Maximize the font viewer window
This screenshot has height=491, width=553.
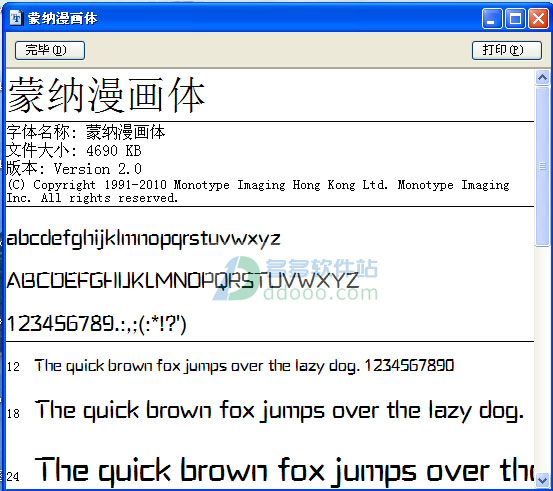(x=515, y=18)
